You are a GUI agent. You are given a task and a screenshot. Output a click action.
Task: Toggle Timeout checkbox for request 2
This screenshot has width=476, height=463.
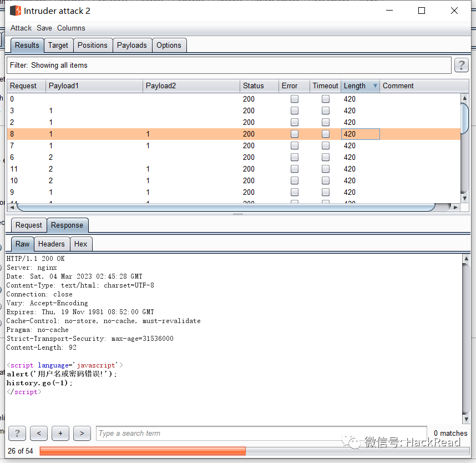coord(326,123)
